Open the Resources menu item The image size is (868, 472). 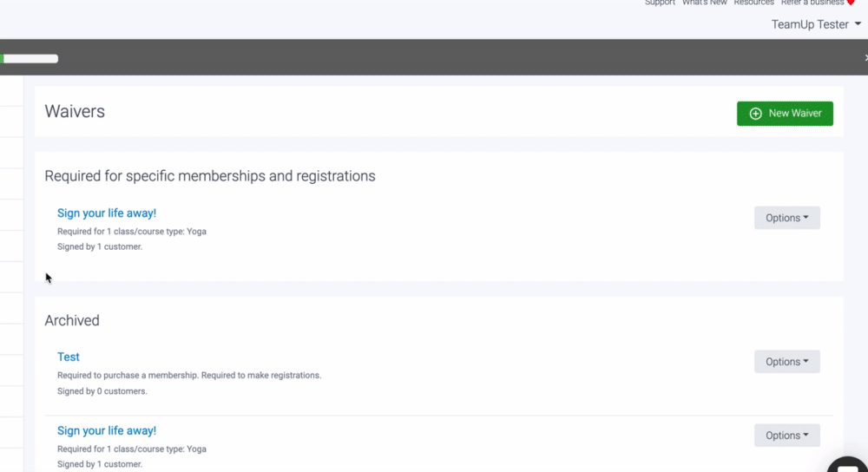click(753, 3)
